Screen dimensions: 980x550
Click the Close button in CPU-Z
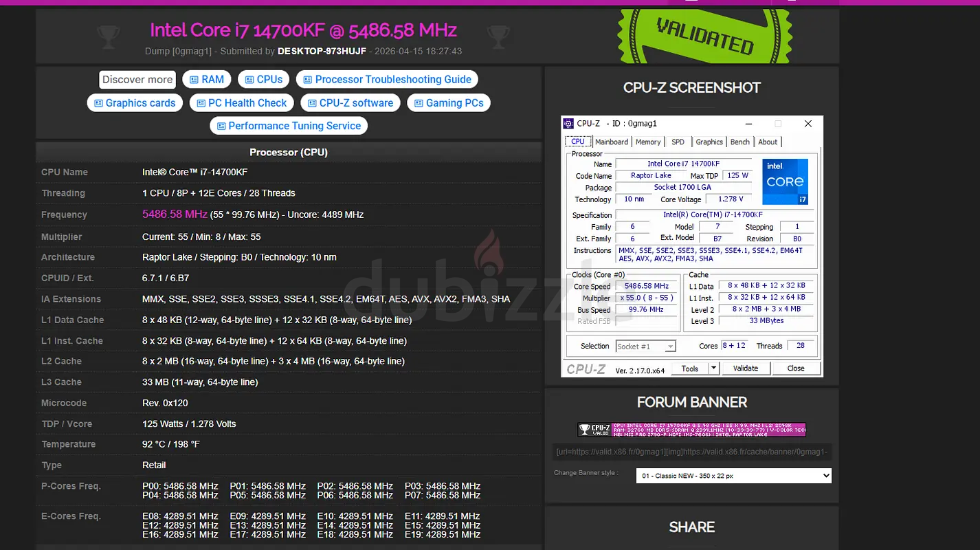tap(796, 368)
